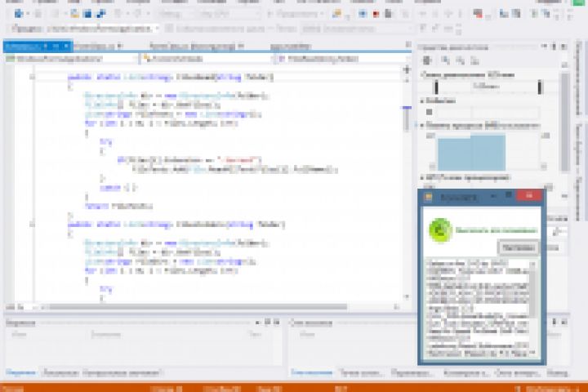Click the blue Process Memory graph
This screenshot has width=588, height=392.
(x=471, y=153)
